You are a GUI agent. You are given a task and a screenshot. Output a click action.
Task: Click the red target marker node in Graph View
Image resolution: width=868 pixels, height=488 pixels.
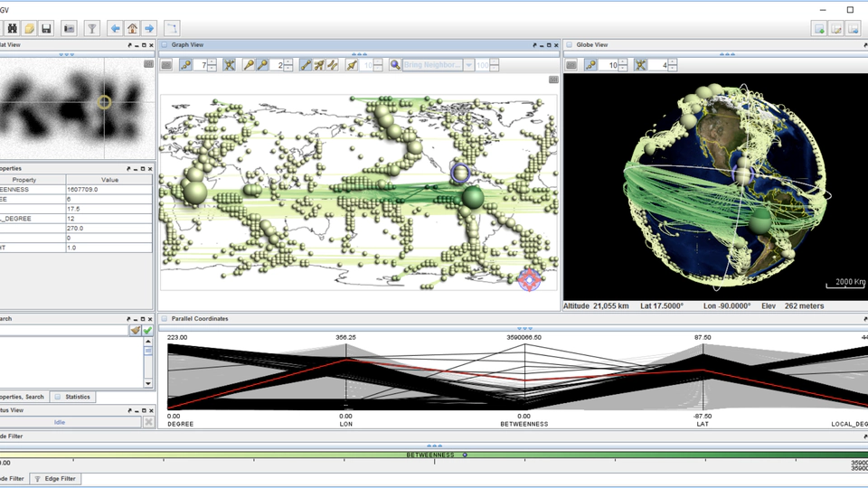(529, 280)
